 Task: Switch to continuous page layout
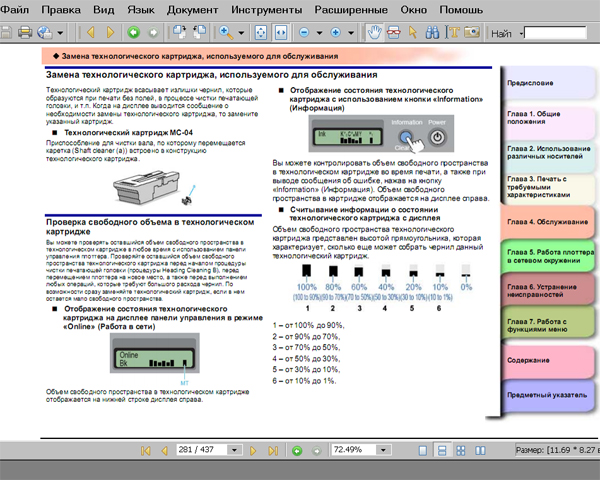tap(442, 451)
